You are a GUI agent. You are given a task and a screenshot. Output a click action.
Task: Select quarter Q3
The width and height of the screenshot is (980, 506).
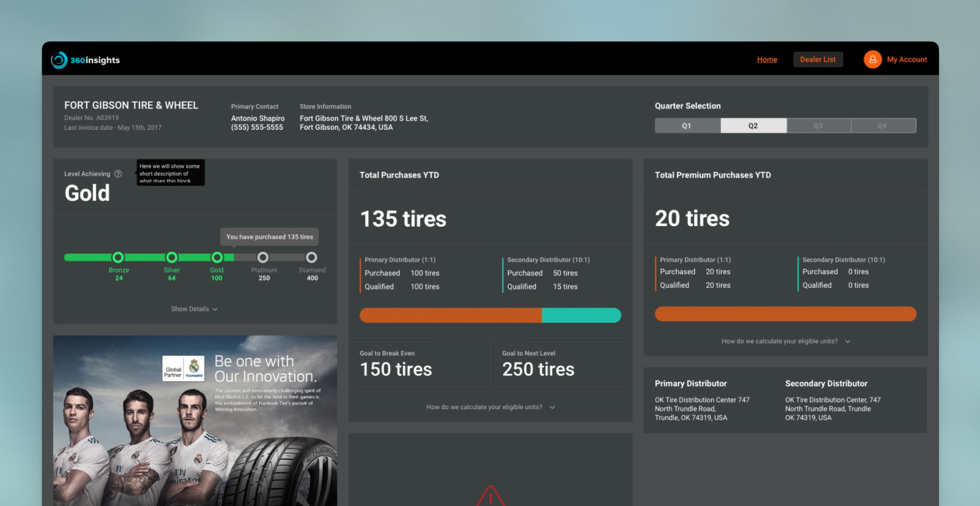818,126
